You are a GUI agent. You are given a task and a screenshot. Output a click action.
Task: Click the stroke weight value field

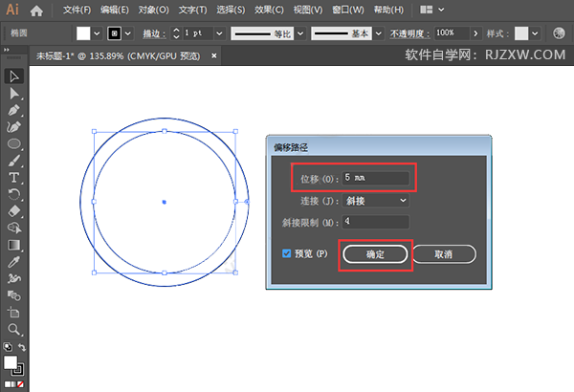[198, 33]
